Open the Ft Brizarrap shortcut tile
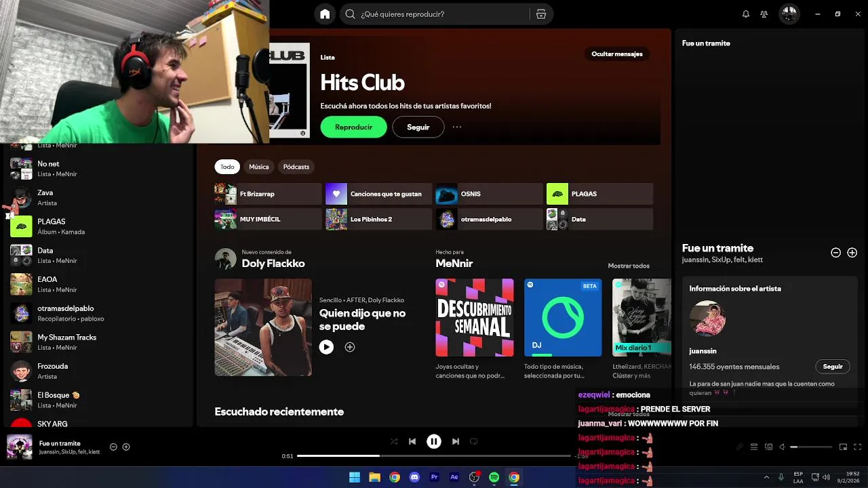 (x=268, y=194)
